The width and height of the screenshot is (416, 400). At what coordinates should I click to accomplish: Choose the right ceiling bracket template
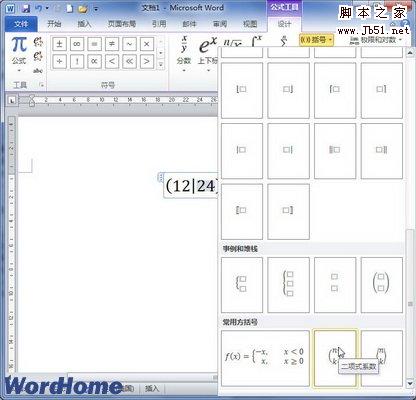pos(382,90)
